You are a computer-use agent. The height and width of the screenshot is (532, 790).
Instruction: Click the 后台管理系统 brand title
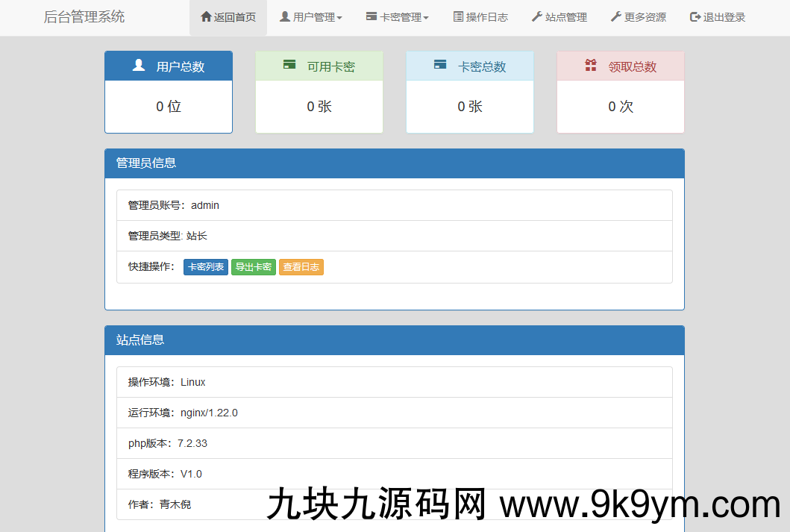[x=84, y=17]
